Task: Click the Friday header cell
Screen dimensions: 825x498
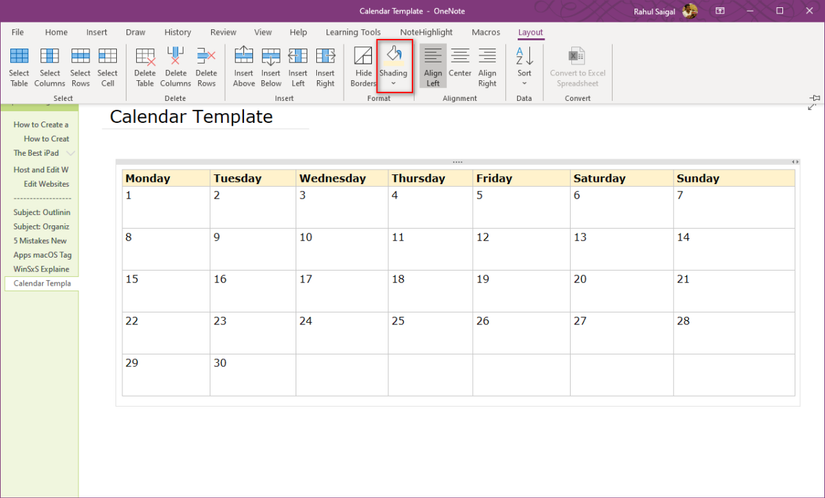Action: [x=521, y=178]
